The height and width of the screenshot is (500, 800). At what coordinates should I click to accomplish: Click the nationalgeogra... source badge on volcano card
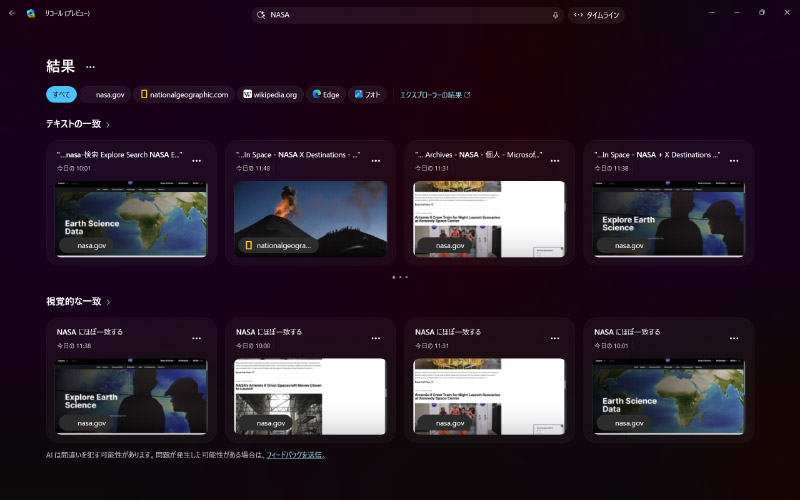click(x=278, y=245)
